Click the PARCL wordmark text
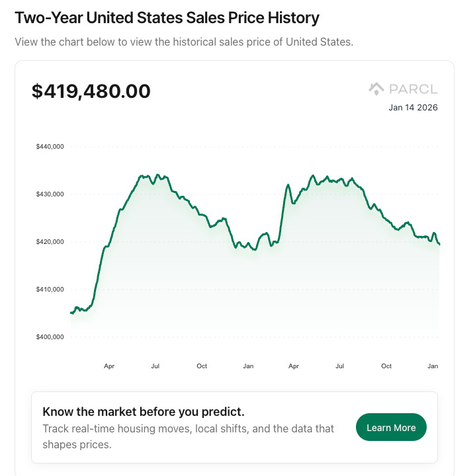This screenshot has height=476, width=475. 413,89
